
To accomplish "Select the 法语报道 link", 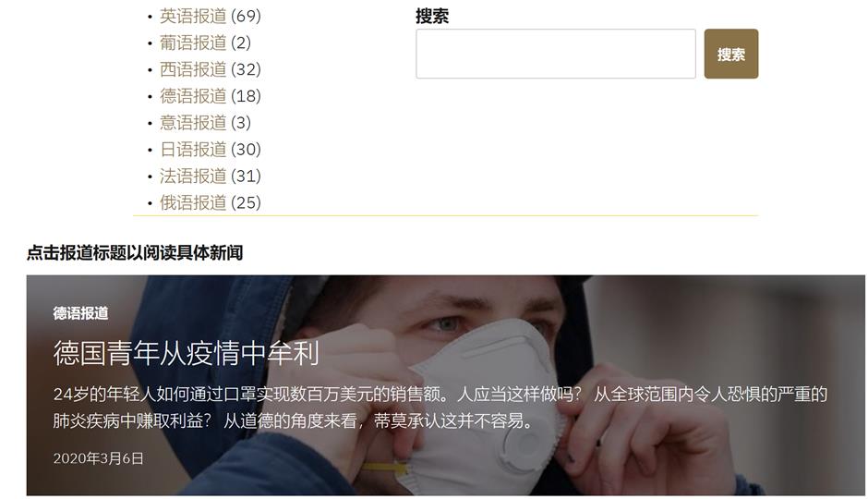I will [193, 176].
